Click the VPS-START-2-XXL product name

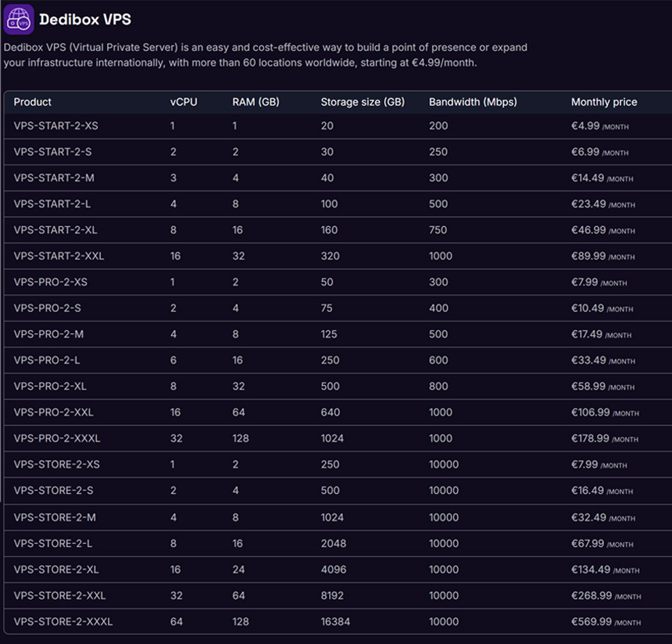(x=59, y=256)
